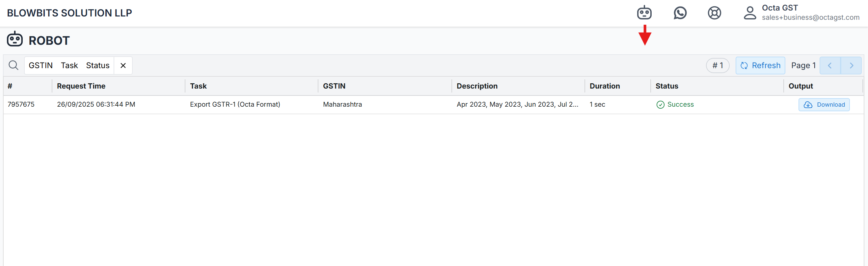
Task: Clear filters with the X icon
Action: tap(123, 65)
